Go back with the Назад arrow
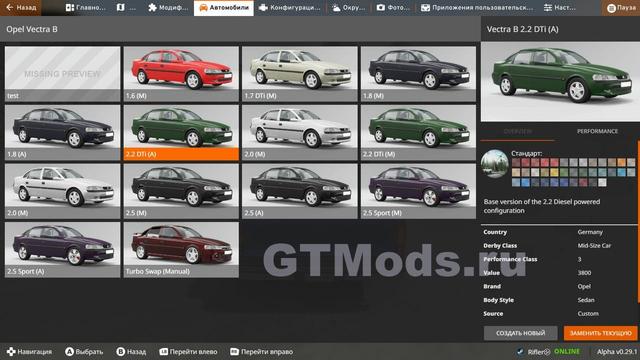The height and width of the screenshot is (360, 640). (21, 7)
